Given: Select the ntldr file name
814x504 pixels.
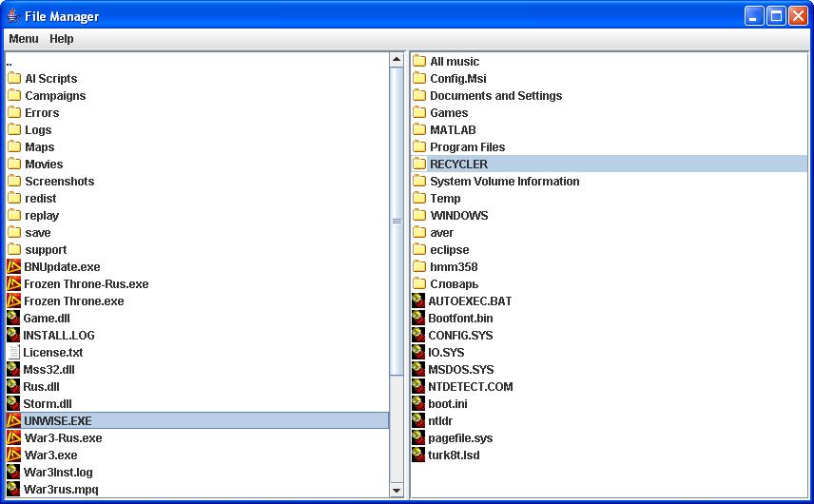Looking at the screenshot, I should click(440, 421).
